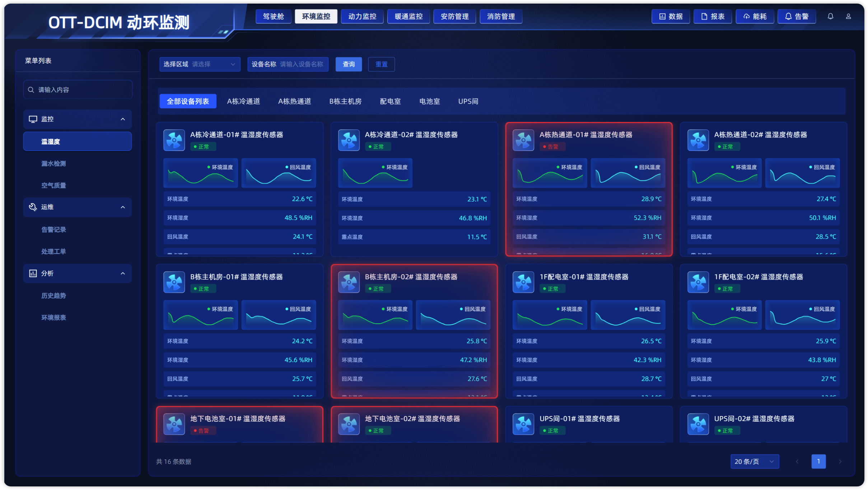Image resolution: width=868 pixels, height=490 pixels.
Task: Select A栋热通道 filter tab
Action: click(x=294, y=101)
